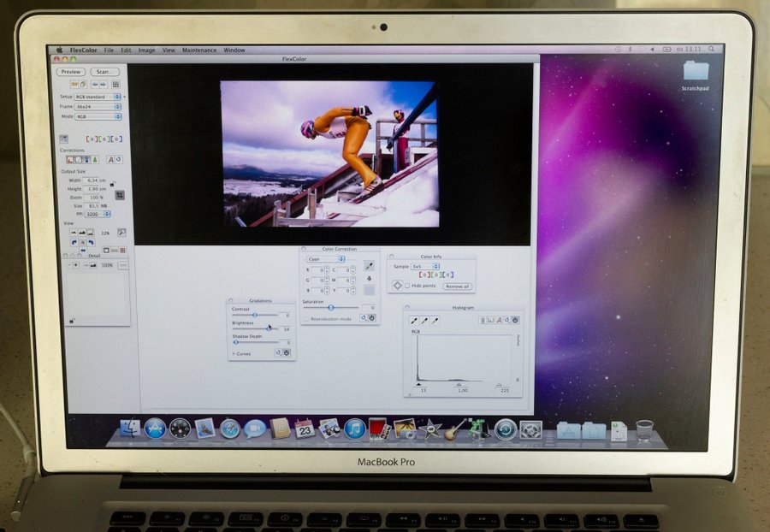Open the Image menu
Viewport: 770px width, 532px height.
coord(146,50)
